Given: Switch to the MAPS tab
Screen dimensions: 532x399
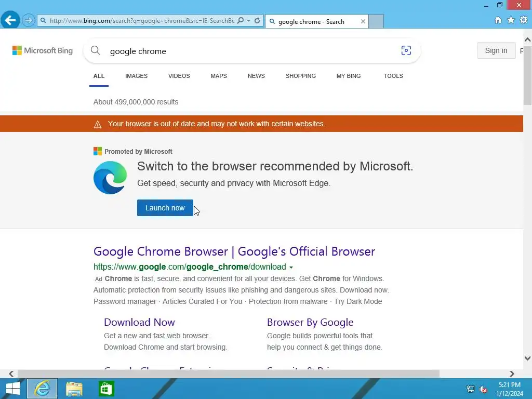Looking at the screenshot, I should point(219,76).
